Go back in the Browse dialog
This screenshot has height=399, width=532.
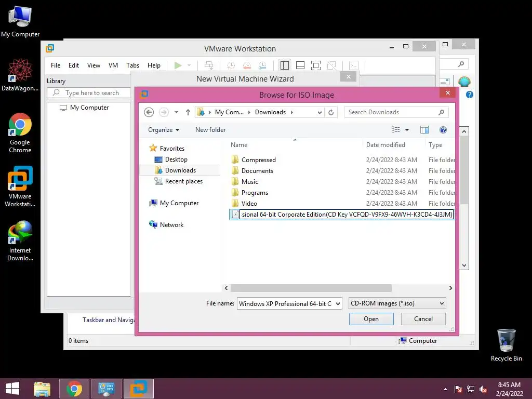click(x=149, y=112)
